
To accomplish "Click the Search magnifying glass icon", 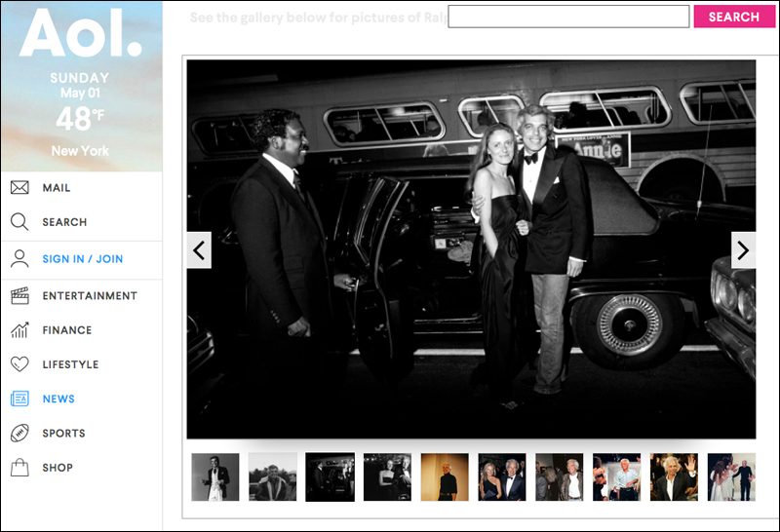I will point(19,222).
